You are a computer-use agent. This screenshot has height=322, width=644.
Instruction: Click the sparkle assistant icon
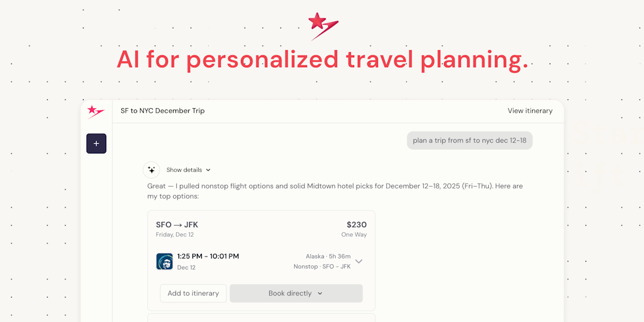coord(152,170)
